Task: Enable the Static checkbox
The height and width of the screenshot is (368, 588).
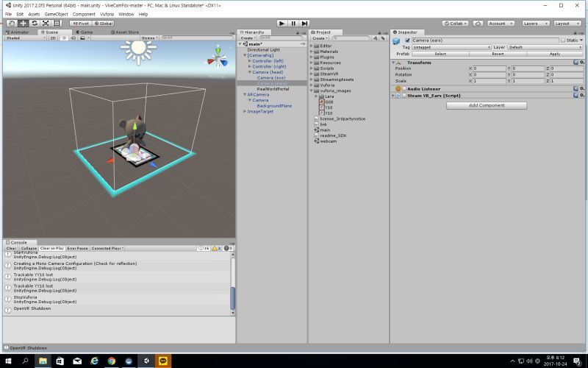Action: (563, 40)
